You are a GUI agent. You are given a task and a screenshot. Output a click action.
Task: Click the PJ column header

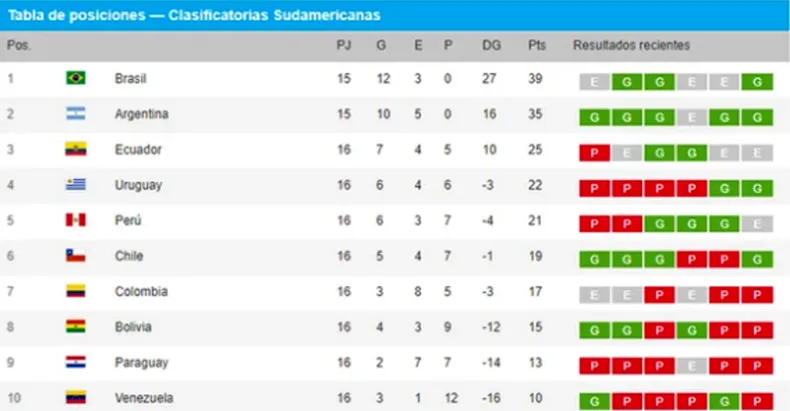[x=344, y=45]
